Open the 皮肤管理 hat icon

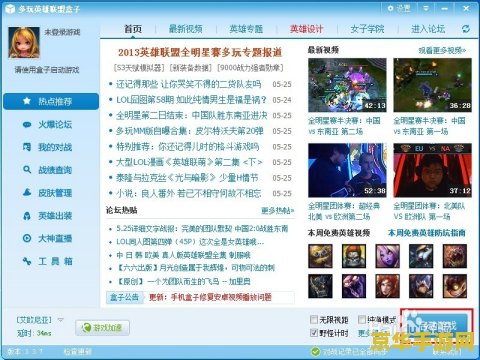coord(27,192)
